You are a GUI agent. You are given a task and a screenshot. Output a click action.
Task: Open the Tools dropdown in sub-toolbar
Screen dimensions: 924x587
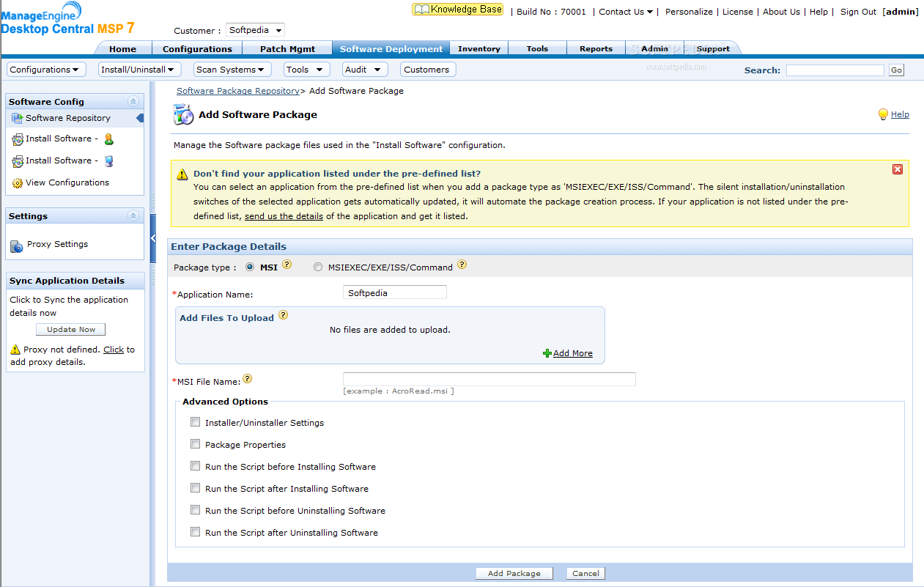306,70
